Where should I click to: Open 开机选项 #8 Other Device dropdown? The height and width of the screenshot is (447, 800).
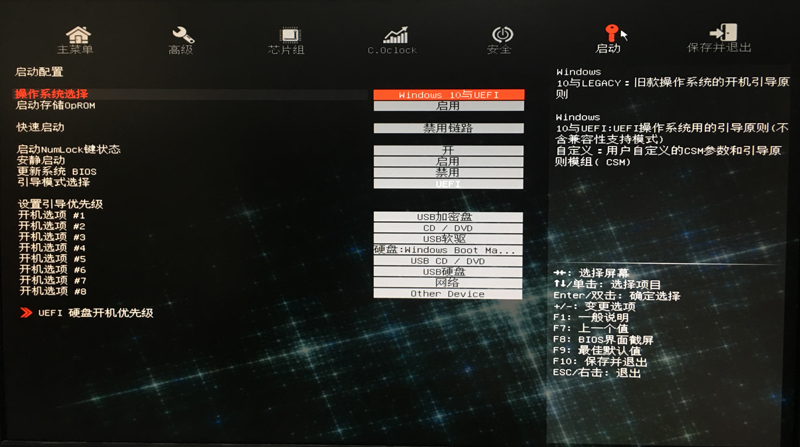(448, 294)
